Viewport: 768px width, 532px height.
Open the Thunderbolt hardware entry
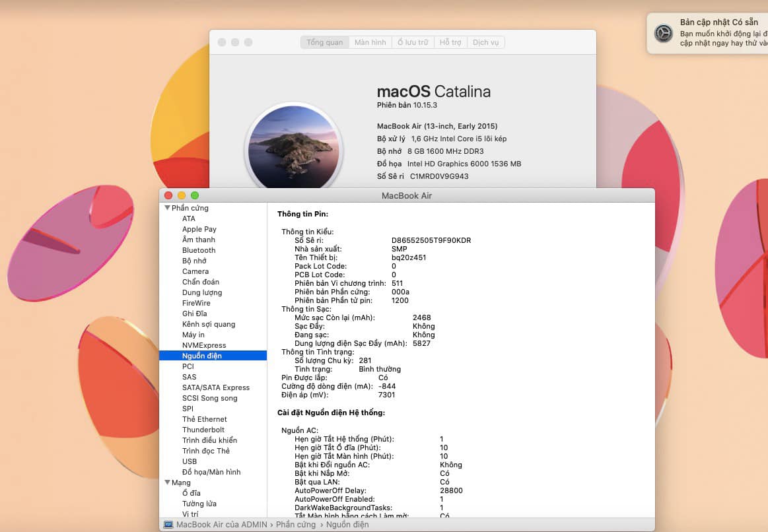[x=203, y=430]
